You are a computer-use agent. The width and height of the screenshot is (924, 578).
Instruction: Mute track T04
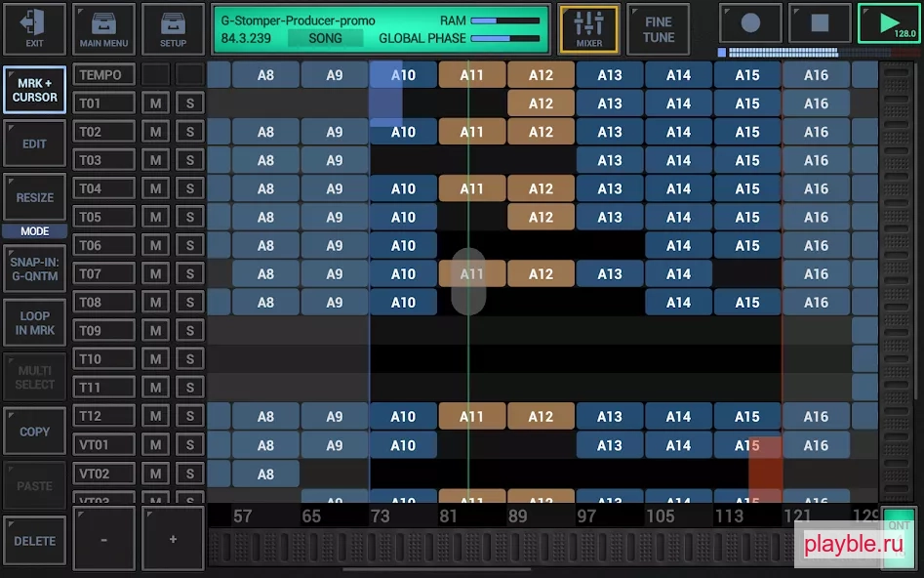click(x=155, y=188)
